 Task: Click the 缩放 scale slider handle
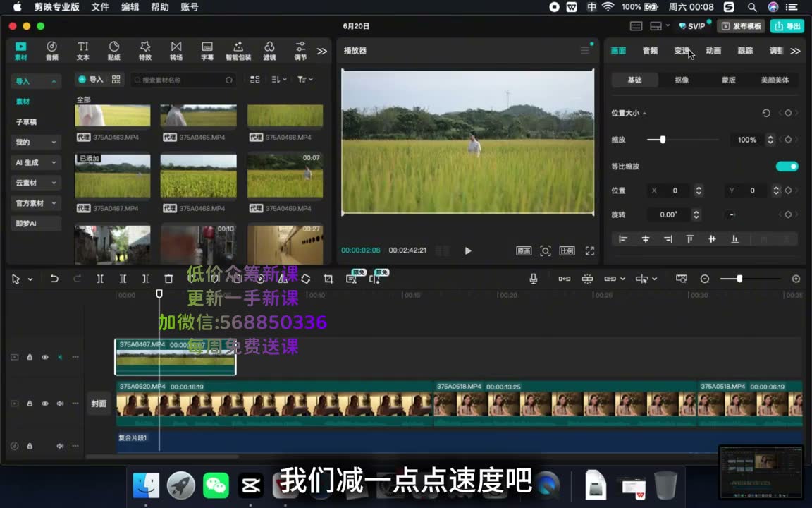point(663,140)
